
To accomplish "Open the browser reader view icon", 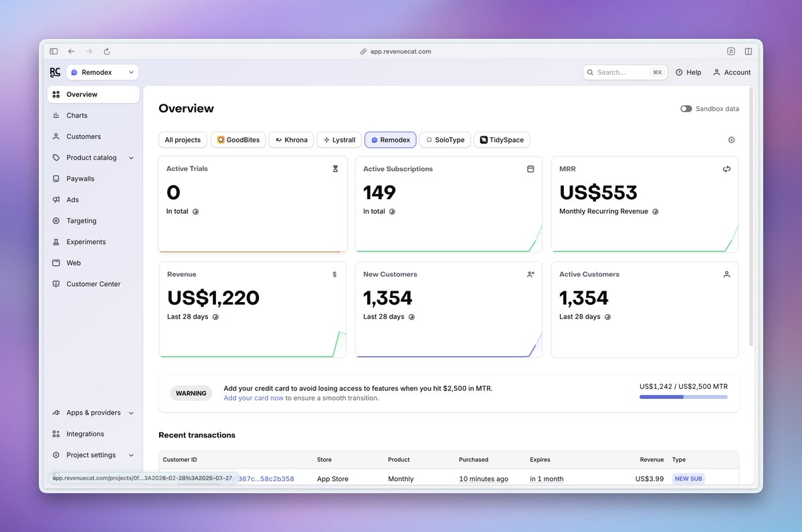I will 731,51.
